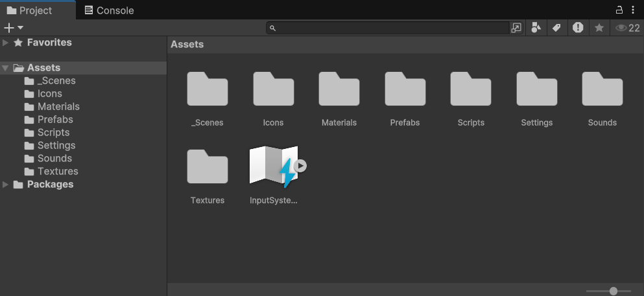Image resolution: width=644 pixels, height=296 pixels.
Task: Select the Scripts folder icon in grid
Action: click(x=471, y=89)
